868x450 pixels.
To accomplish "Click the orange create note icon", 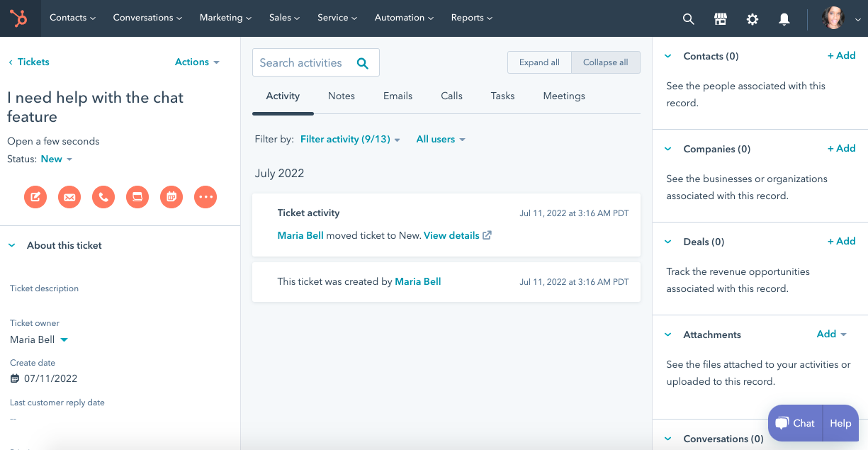I will coord(35,197).
